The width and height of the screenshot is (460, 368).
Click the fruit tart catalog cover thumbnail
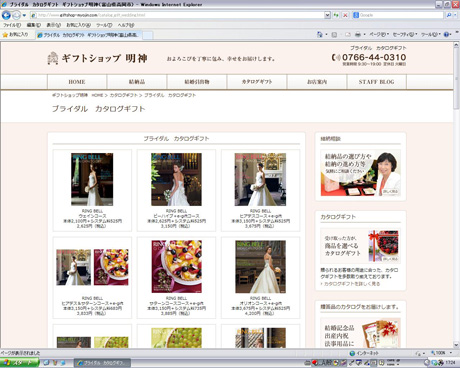point(176,266)
